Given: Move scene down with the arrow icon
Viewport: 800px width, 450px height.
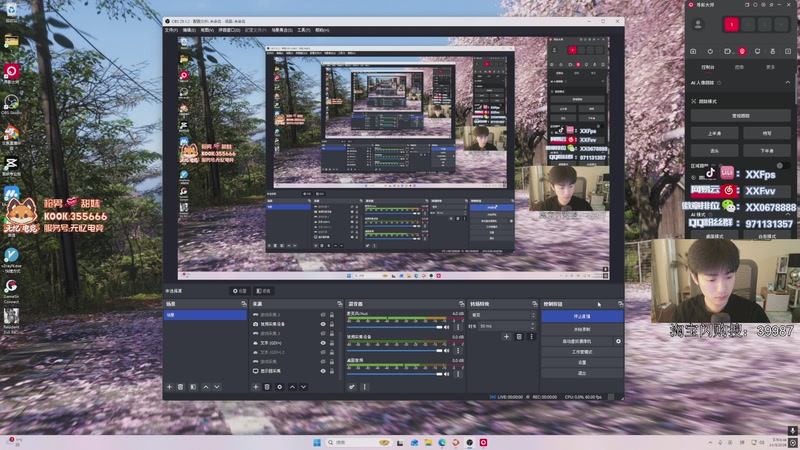Looking at the screenshot, I should point(217,387).
